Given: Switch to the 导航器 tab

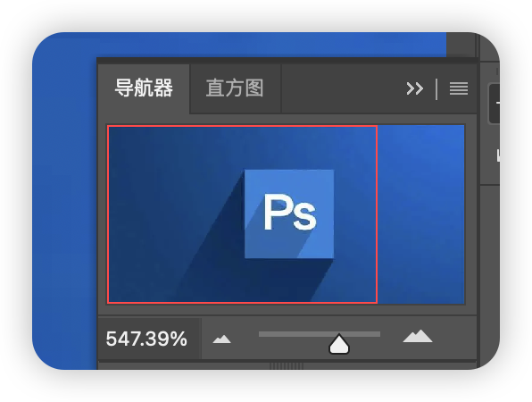Looking at the screenshot, I should (144, 88).
